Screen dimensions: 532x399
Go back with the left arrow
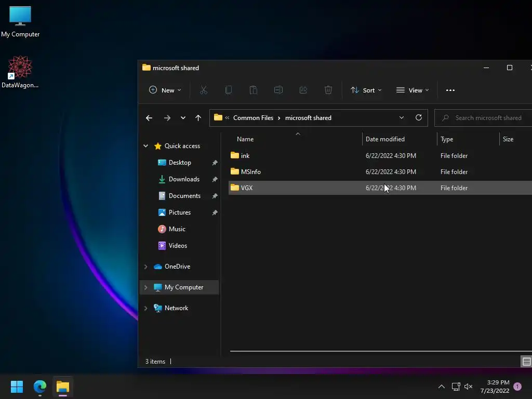(x=149, y=118)
